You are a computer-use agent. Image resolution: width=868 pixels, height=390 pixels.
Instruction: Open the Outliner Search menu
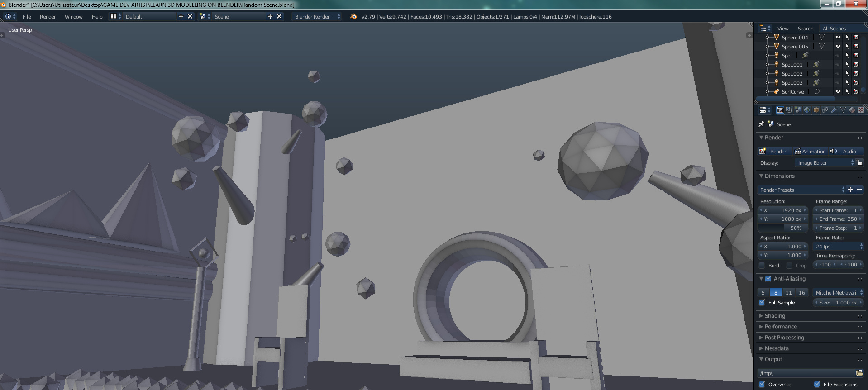coord(806,28)
